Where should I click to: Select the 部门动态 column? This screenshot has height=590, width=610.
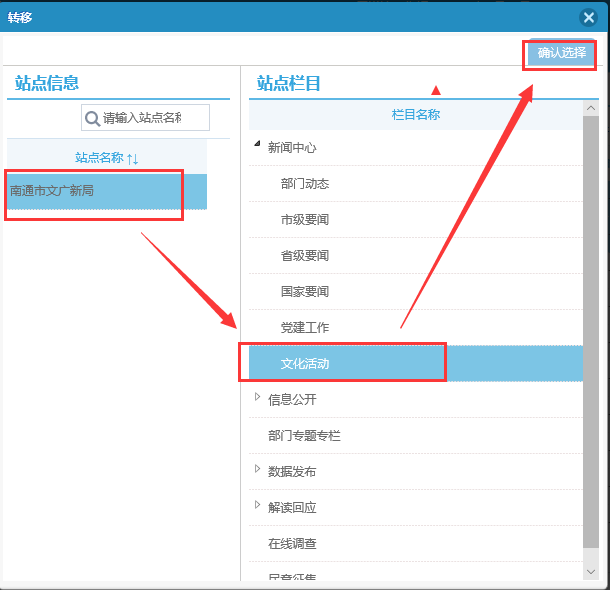pyautogui.click(x=415, y=184)
